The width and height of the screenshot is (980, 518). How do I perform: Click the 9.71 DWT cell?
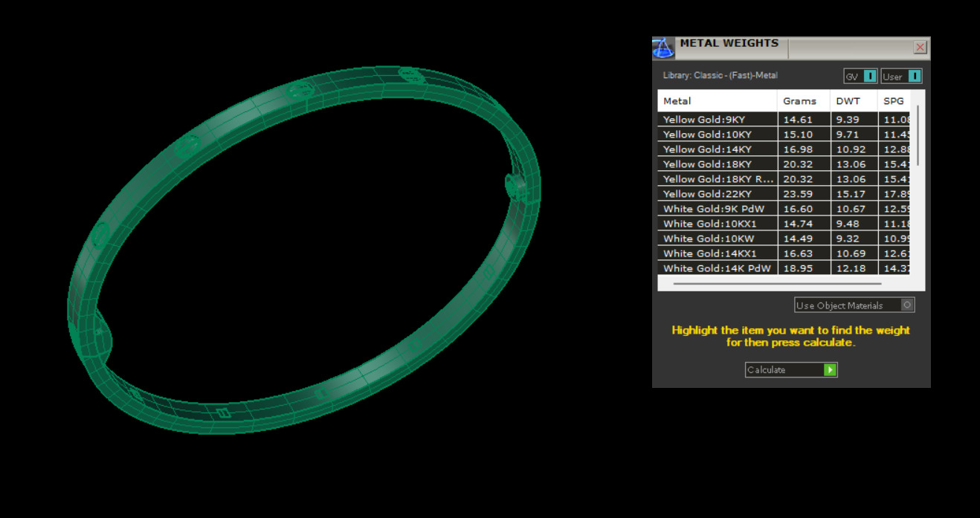pyautogui.click(x=854, y=135)
